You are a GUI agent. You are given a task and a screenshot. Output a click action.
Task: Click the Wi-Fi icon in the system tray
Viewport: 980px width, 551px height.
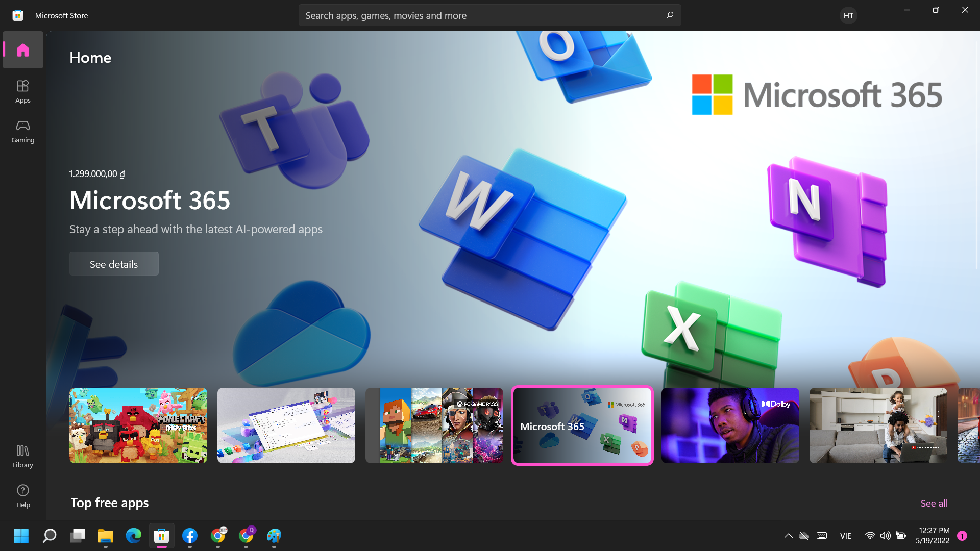click(x=869, y=536)
